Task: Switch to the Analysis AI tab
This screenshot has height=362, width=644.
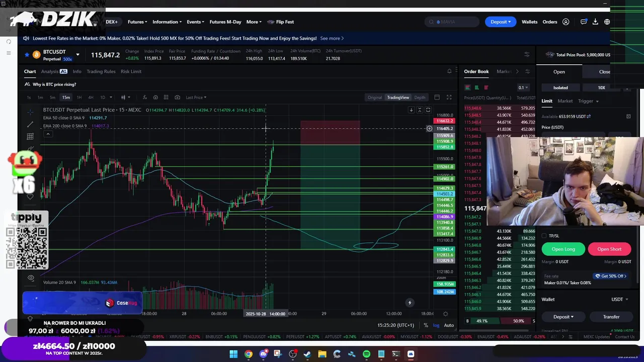Action: point(54,71)
